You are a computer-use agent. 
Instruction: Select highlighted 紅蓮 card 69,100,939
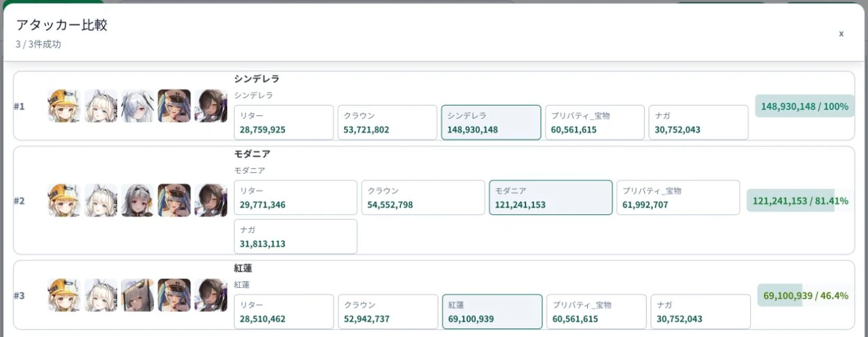(493, 311)
